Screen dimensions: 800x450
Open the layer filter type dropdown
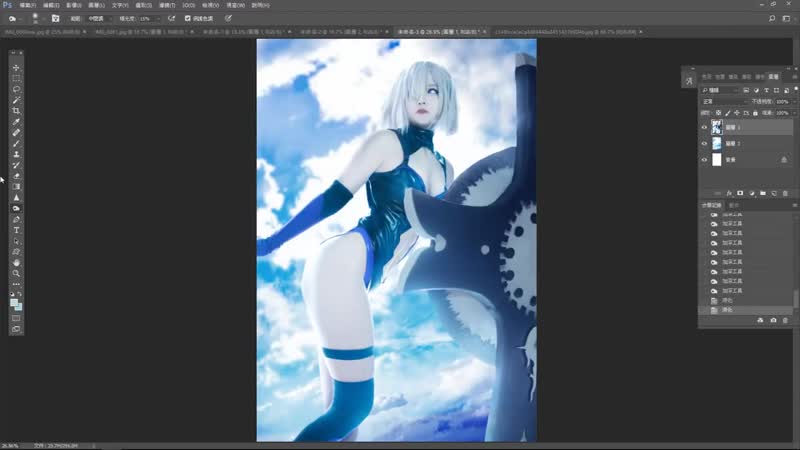click(x=720, y=90)
